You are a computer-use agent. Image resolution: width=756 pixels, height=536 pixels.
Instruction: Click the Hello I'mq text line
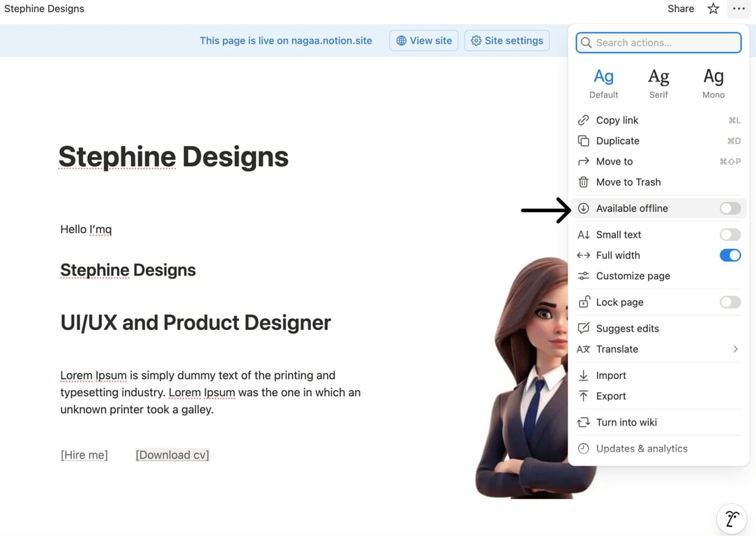[86, 229]
